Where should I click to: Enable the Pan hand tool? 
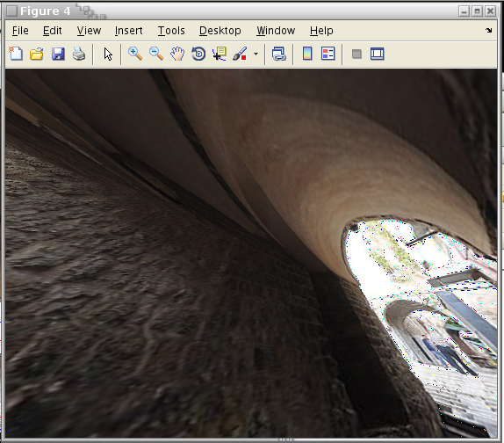177,54
